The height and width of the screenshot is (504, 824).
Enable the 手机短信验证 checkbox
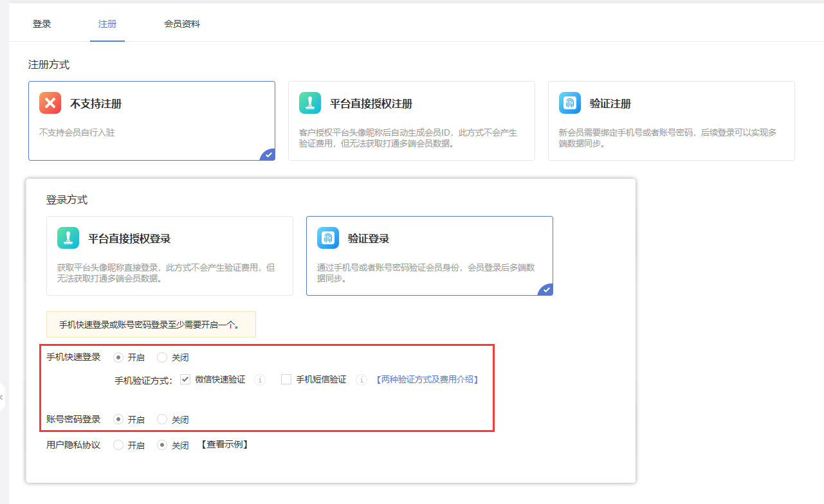(x=286, y=379)
